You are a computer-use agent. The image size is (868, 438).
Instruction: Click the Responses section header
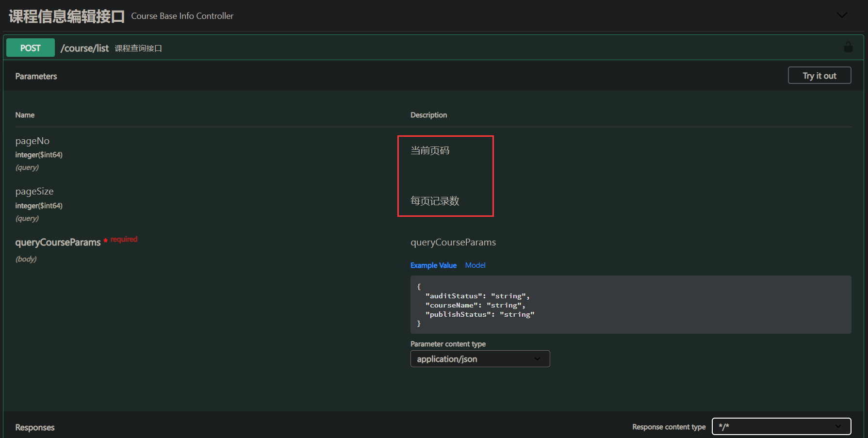[x=35, y=427]
